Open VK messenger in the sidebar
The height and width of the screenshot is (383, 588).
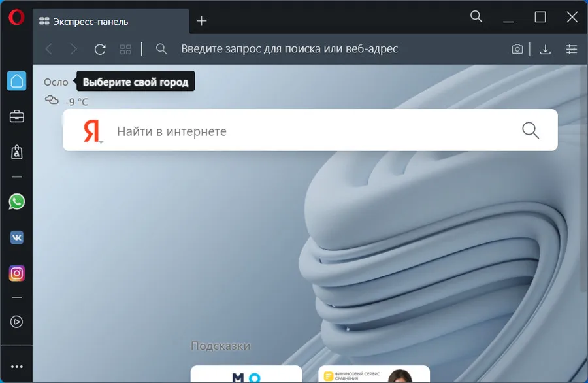[16, 237]
